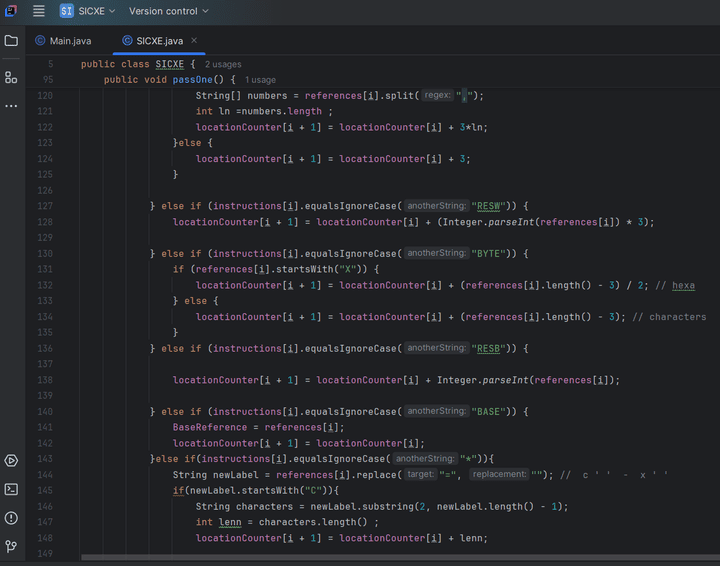Open the Services tool window icon
Image resolution: width=720 pixels, height=566 pixels.
point(11,461)
